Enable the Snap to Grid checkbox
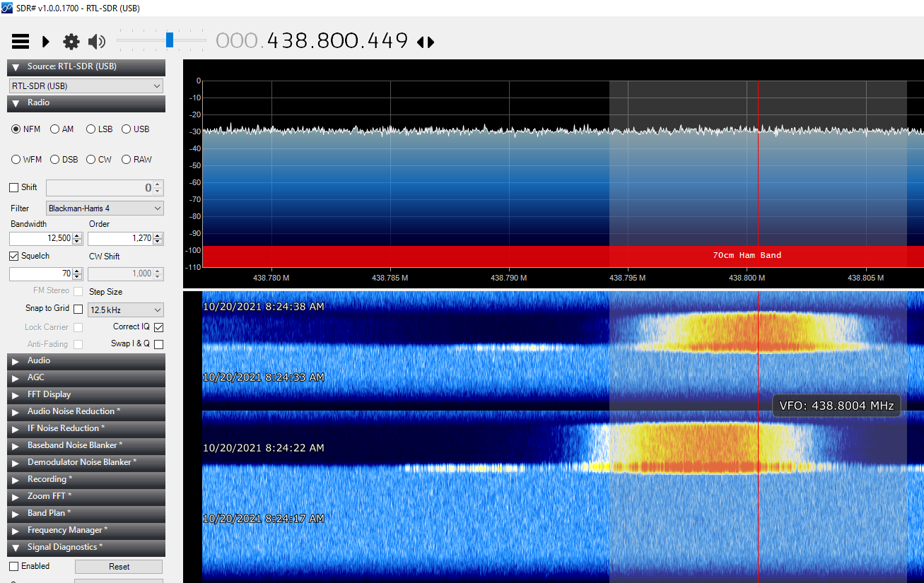 (x=78, y=309)
